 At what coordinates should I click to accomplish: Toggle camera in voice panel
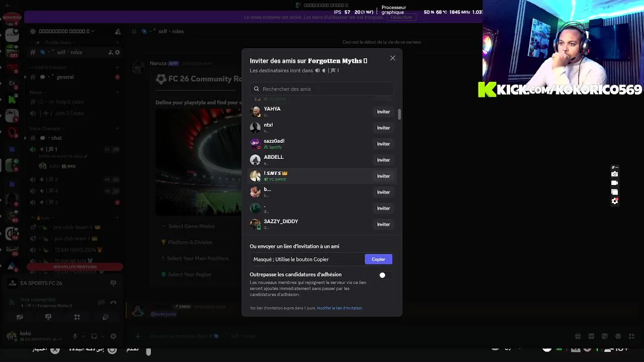tap(20, 317)
